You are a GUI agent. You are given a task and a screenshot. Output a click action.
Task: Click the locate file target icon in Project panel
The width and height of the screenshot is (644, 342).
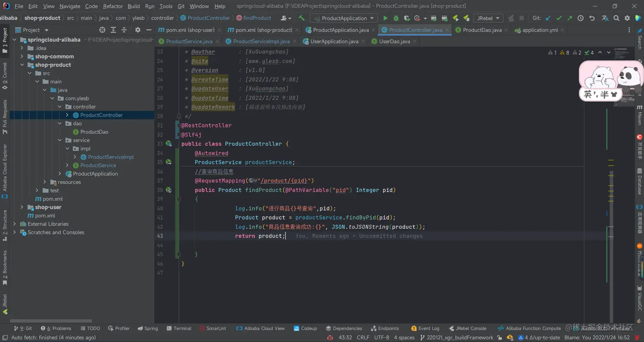tap(102, 30)
